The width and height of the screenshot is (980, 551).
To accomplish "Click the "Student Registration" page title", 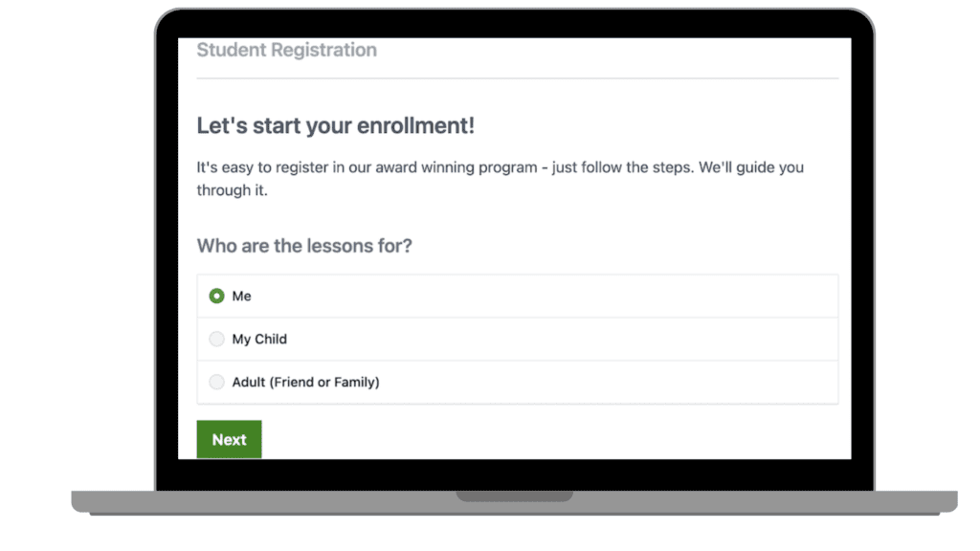I will [286, 50].
